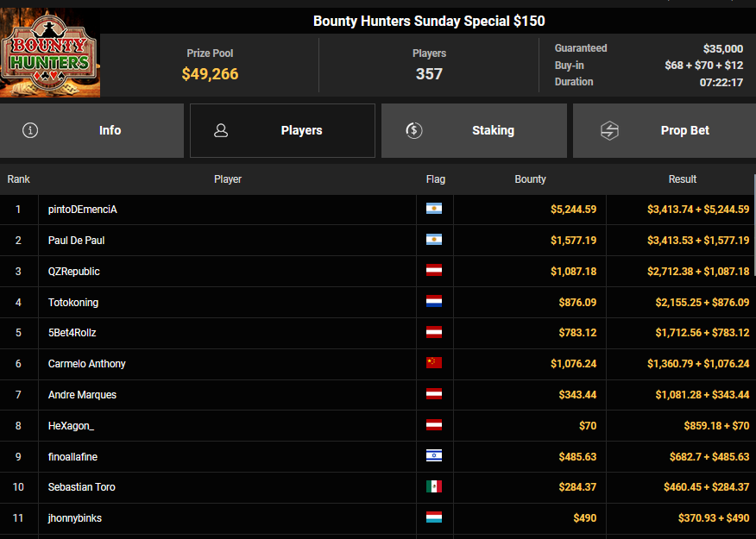The image size is (756, 539).
Task: Click the info circle icon
Action: (31, 130)
